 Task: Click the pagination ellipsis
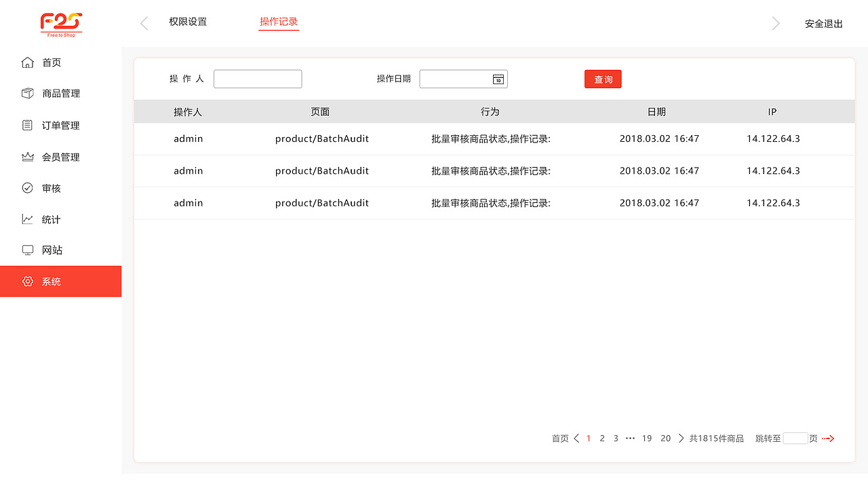pos(630,438)
